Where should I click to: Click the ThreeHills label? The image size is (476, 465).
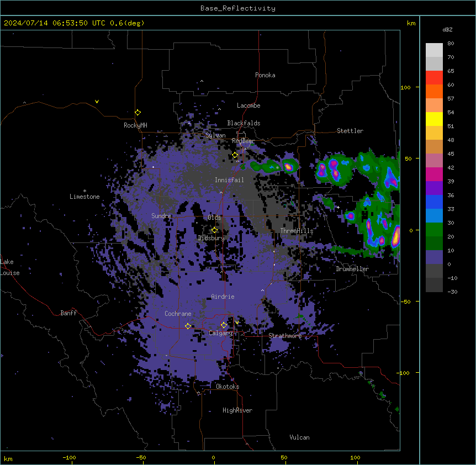coord(297,231)
